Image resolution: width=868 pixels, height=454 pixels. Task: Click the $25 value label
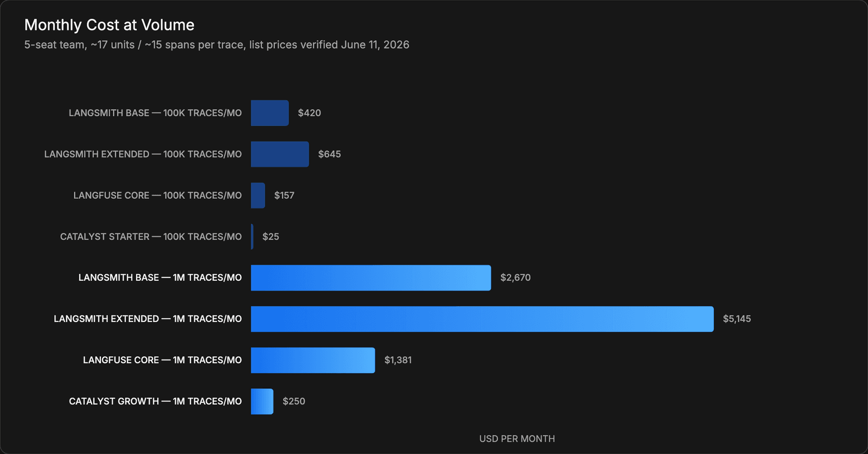click(271, 237)
